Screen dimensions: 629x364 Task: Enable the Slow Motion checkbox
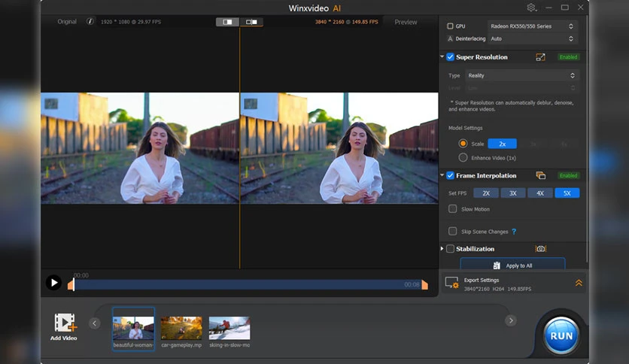(x=452, y=209)
